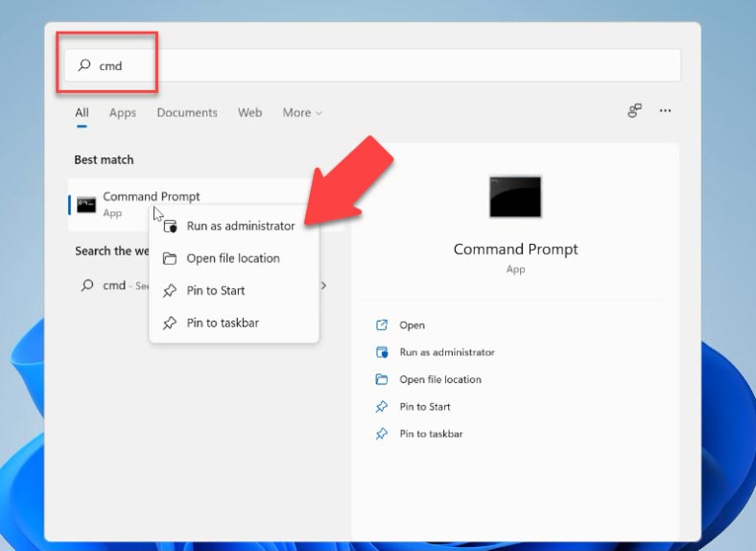Click the cmd search input field
Image resolution: width=756 pixels, height=551 pixels.
click(x=372, y=65)
